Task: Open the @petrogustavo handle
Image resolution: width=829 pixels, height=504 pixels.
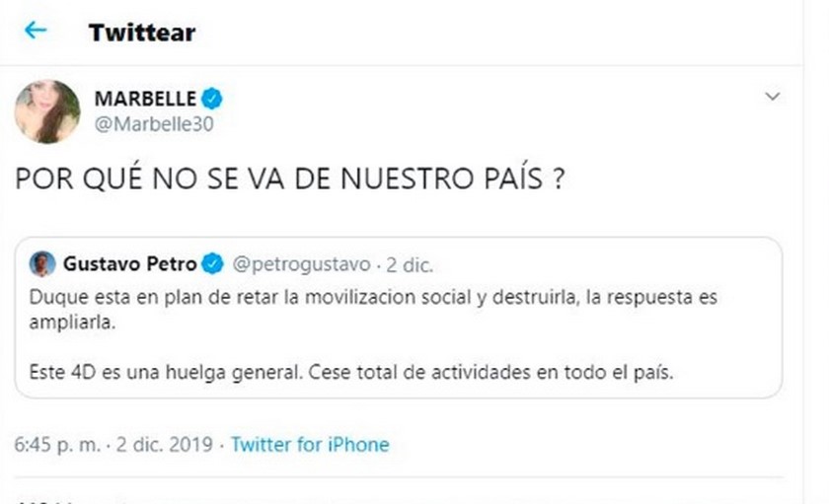Action: click(301, 264)
